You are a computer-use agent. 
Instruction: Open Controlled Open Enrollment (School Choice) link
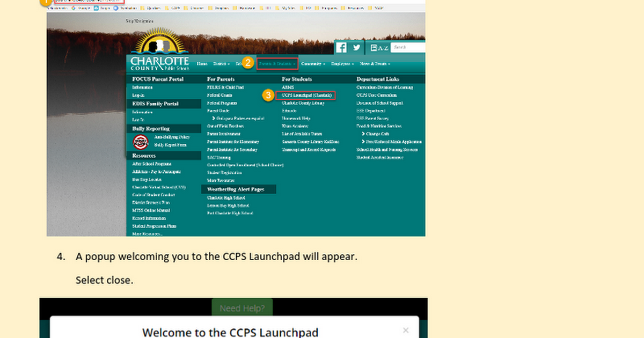[245, 165]
